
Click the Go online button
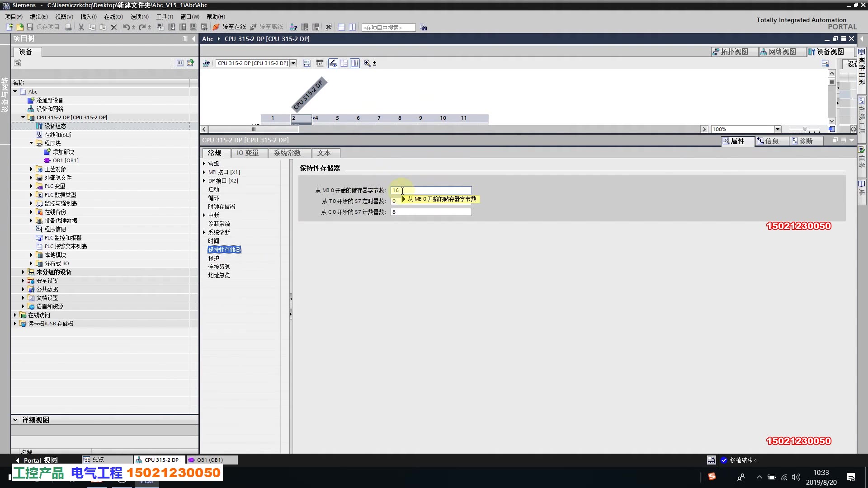pos(229,27)
